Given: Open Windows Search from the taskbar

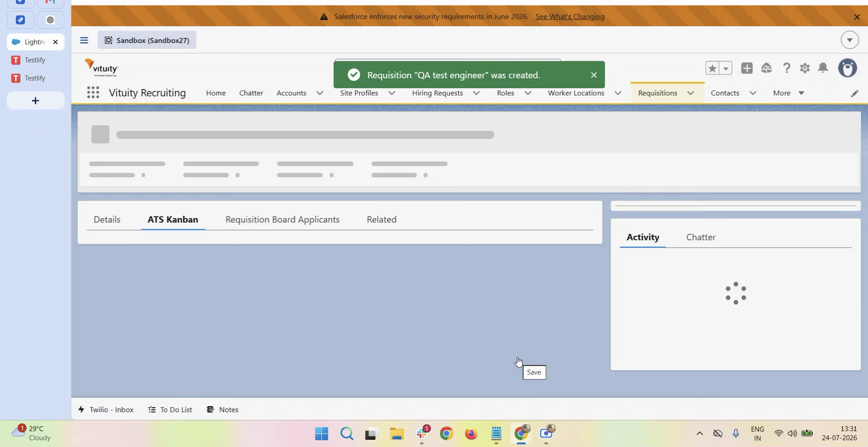Looking at the screenshot, I should [x=347, y=434].
